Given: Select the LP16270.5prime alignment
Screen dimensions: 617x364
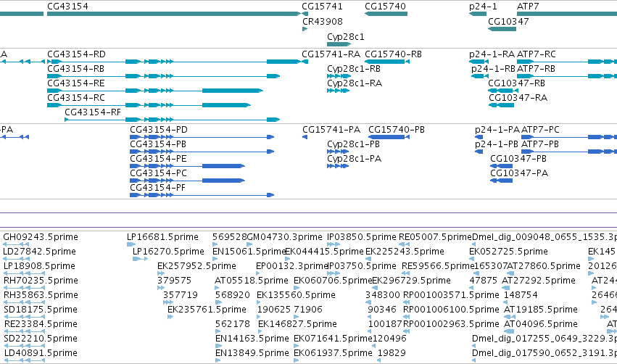Looking at the screenshot, I should point(140,259).
